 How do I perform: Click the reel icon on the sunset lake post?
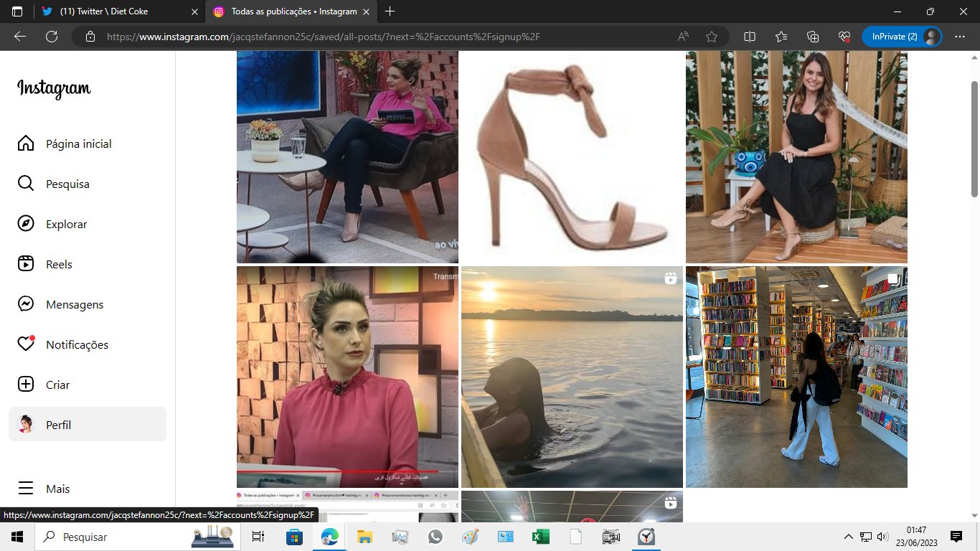[x=671, y=278]
